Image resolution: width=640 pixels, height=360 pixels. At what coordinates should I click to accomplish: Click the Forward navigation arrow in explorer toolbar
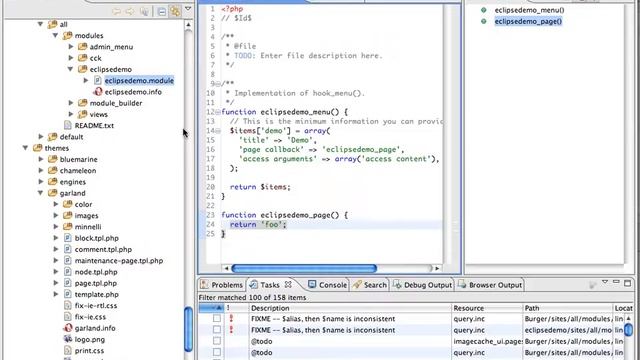[x=130, y=11]
